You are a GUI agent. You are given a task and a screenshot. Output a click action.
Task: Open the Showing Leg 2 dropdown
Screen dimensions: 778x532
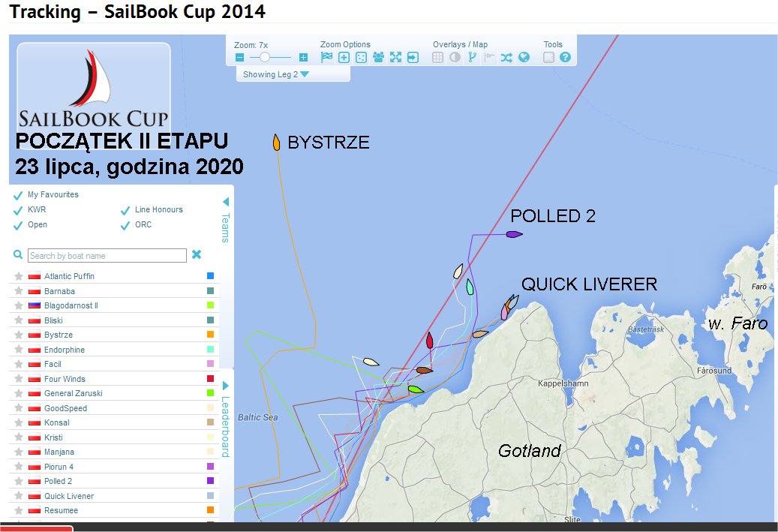tap(275, 74)
